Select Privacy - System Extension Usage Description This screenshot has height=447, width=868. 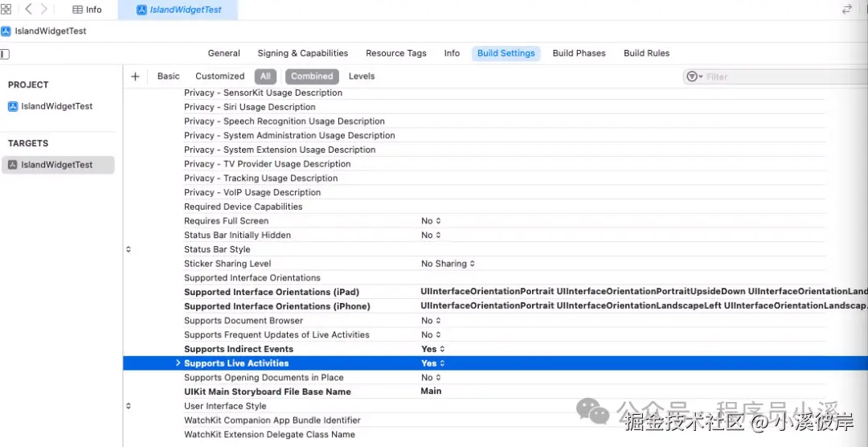pos(280,150)
